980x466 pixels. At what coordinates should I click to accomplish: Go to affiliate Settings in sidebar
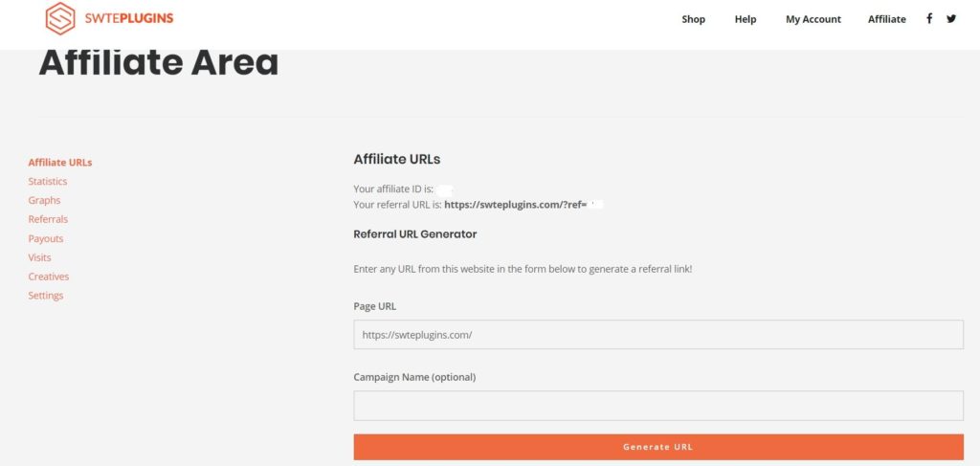46,296
